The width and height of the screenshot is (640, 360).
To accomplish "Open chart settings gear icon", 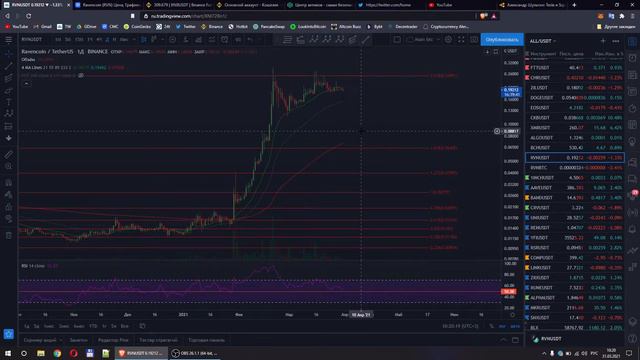I will point(448,40).
